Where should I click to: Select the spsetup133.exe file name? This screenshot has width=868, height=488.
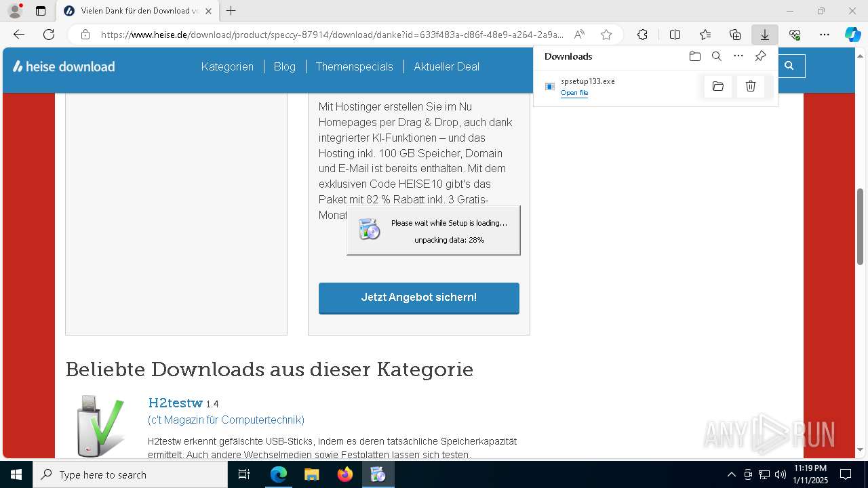click(588, 81)
